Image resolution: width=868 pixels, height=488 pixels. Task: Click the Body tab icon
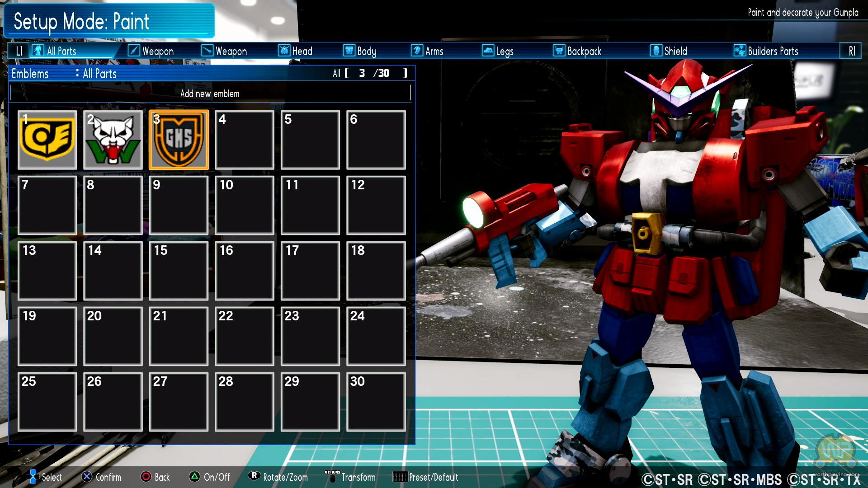click(349, 51)
